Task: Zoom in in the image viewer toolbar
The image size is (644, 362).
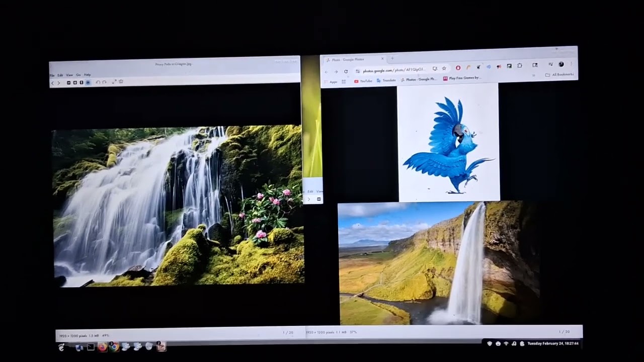Action: (x=75, y=82)
